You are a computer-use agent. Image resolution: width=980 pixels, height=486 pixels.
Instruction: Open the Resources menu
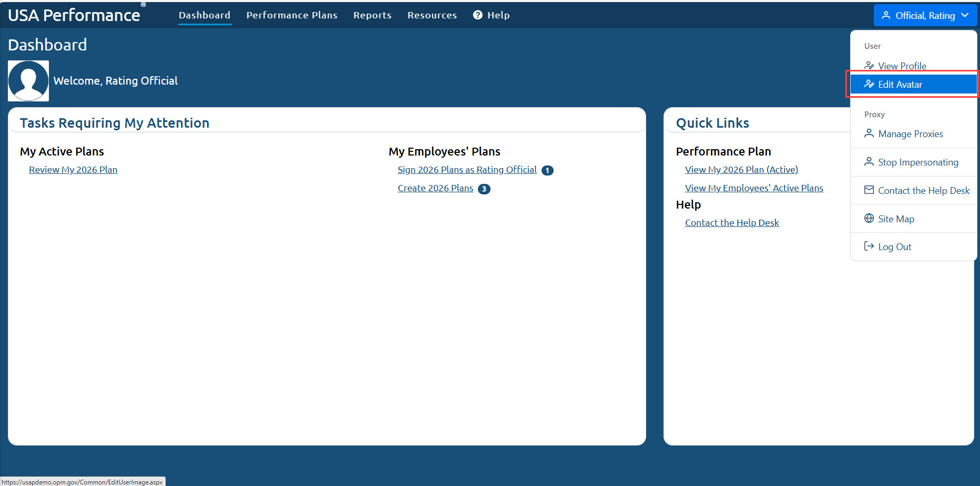(432, 15)
